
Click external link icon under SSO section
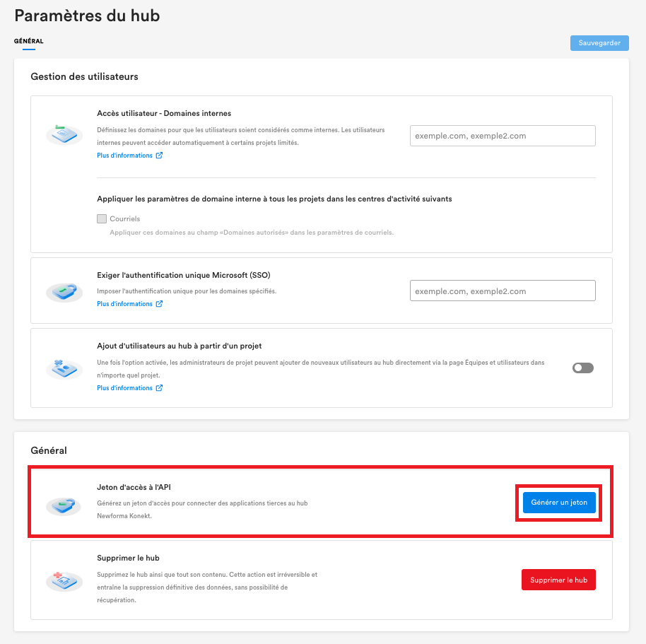(159, 304)
